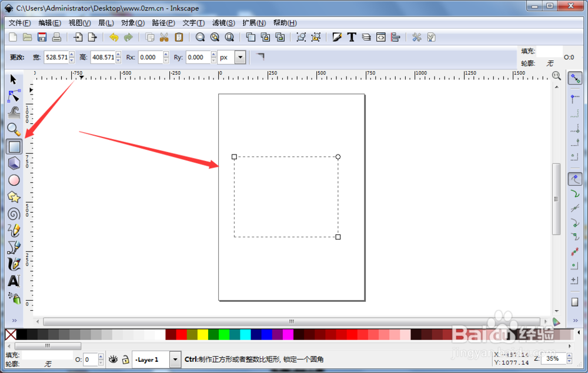The width and height of the screenshot is (588, 373).
Task: Toggle the enable snapping button
Action: point(575,78)
